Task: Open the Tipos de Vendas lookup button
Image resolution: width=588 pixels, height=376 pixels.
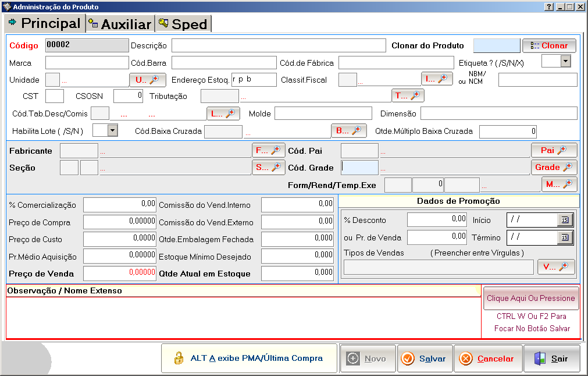Action: [556, 267]
